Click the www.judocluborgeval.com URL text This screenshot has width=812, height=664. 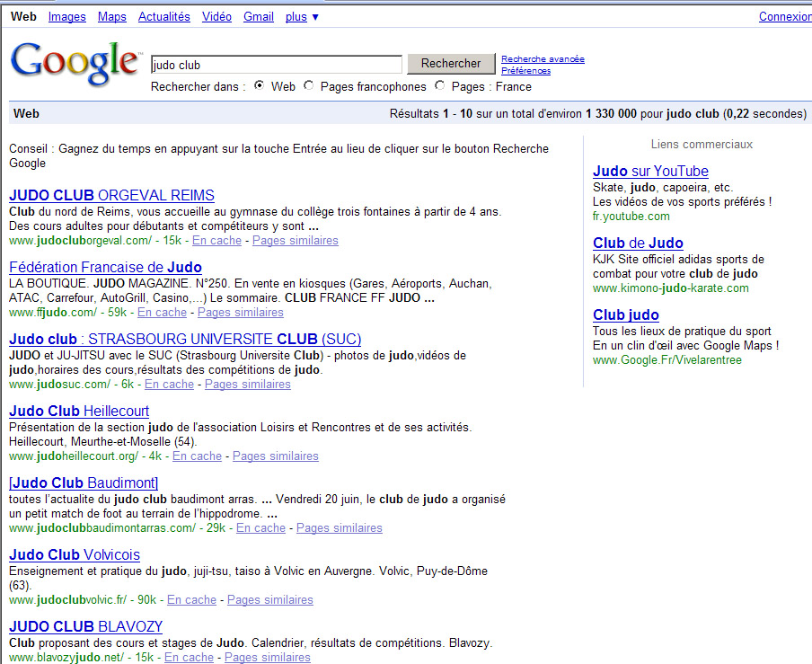click(x=80, y=240)
